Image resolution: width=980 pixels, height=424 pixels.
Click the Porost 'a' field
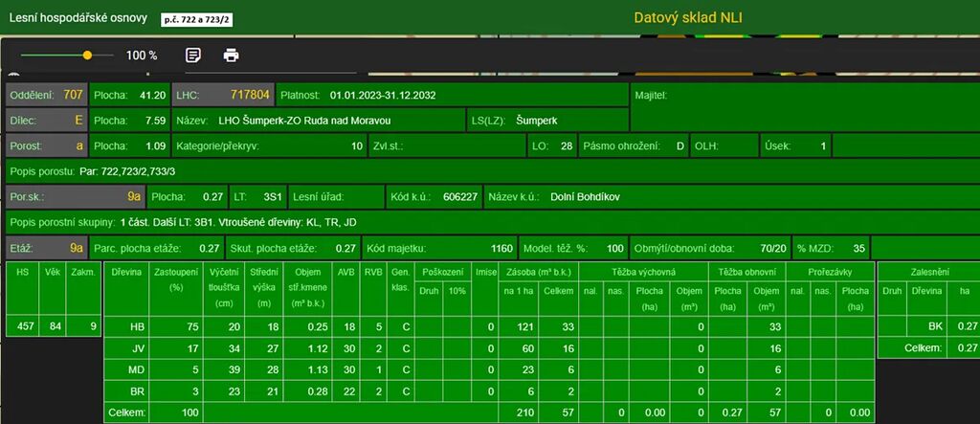46,146
